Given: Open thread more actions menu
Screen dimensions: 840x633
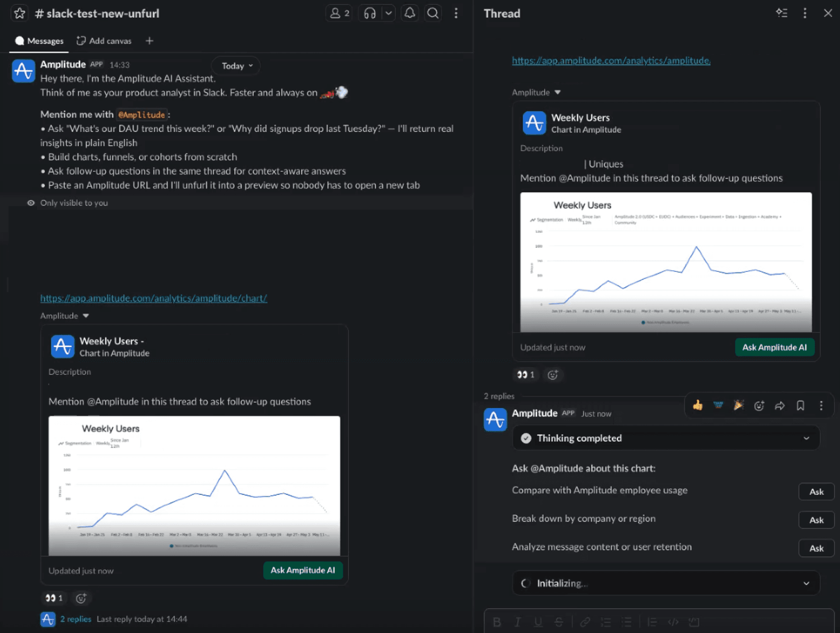Looking at the screenshot, I should click(805, 14).
